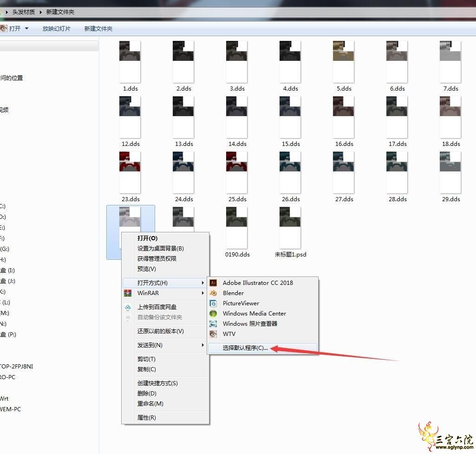Image resolution: width=476 pixels, height=454 pixels.
Task: Click the 13.dds file name
Action: coord(184,144)
